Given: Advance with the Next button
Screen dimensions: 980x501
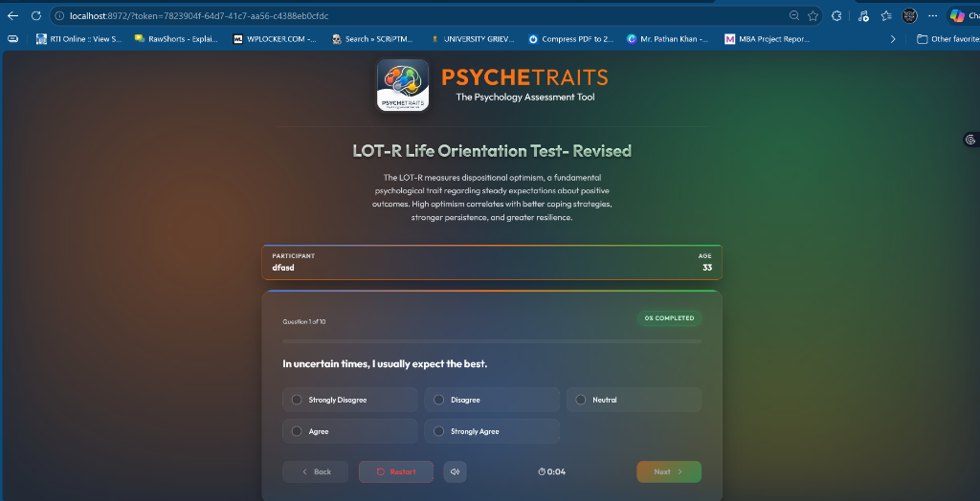Looking at the screenshot, I should coord(669,471).
